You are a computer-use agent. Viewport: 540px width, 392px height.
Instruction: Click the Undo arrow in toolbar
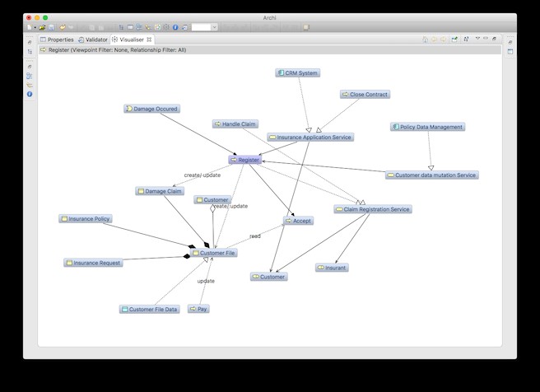63,27
